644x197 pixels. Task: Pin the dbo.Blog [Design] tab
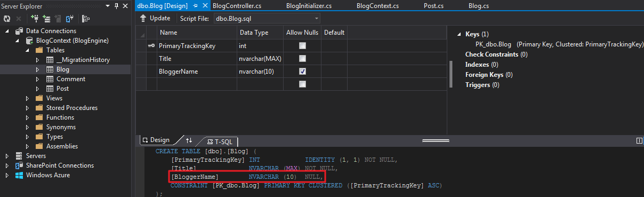195,6
